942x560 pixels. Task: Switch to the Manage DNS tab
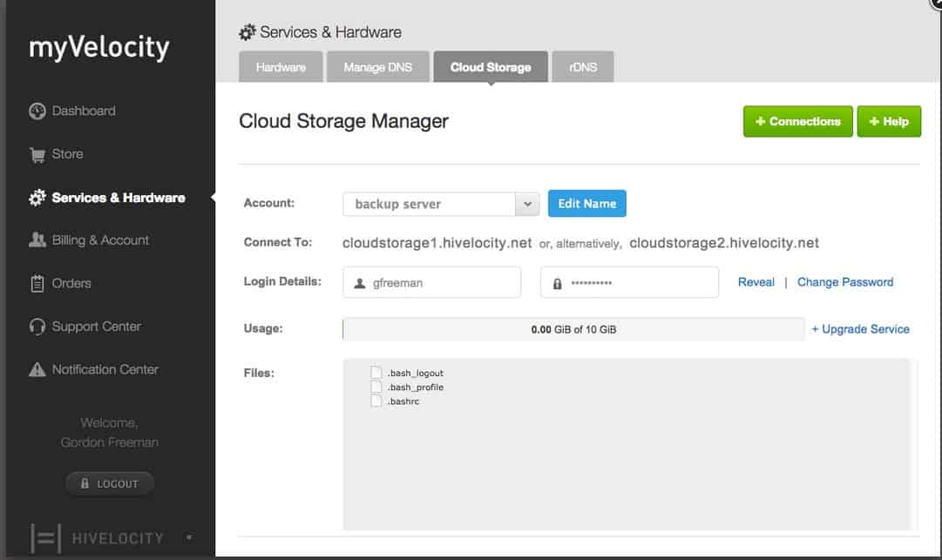pos(378,66)
